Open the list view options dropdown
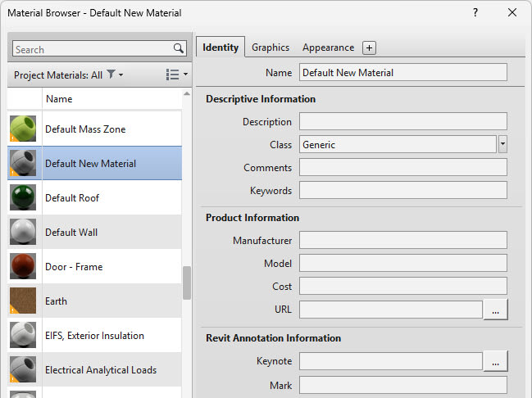Viewport: 532px width, 398px height. (176, 75)
